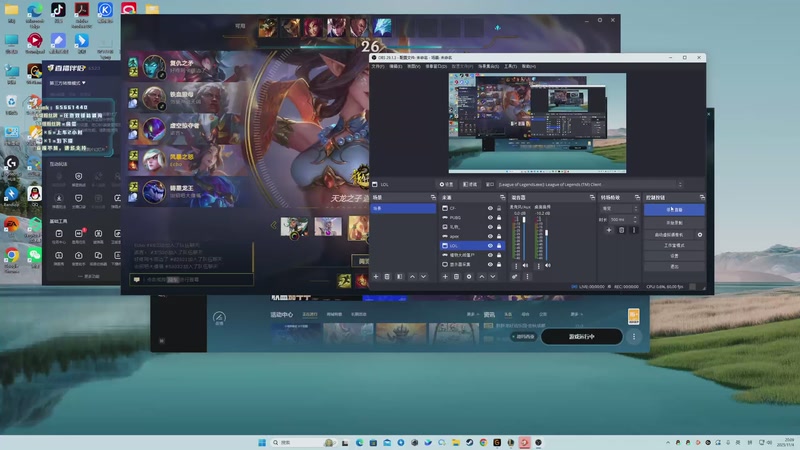Open virtual camera settings gear in Controls
800x450 pixels.
[x=700, y=235]
